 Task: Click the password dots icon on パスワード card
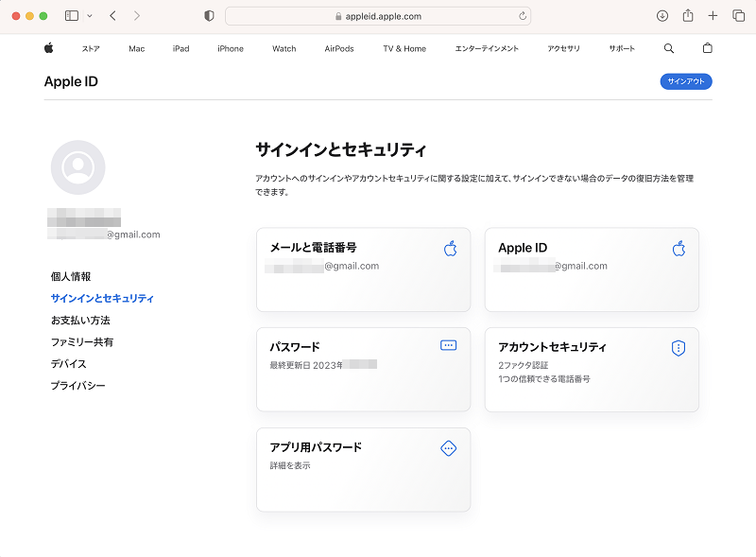point(448,345)
